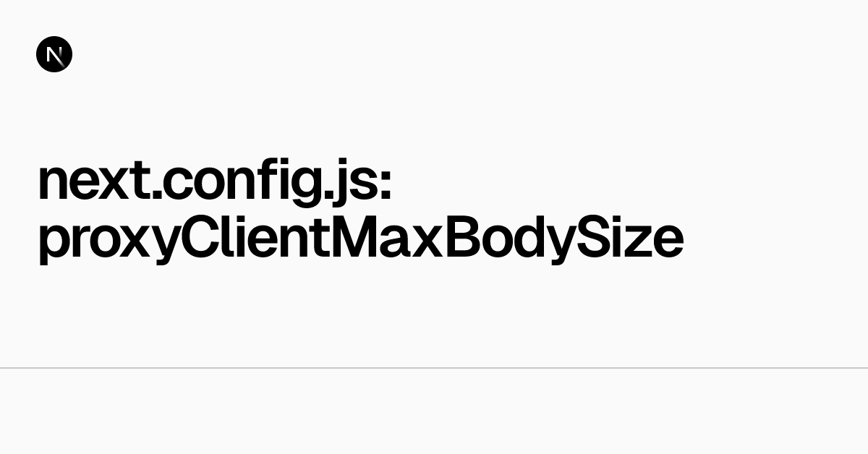Select the next.config.js: heading line
This screenshot has height=454, width=868.
pos(216,184)
